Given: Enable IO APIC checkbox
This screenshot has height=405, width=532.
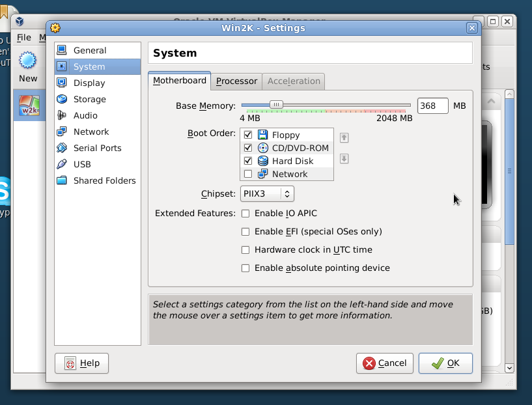Looking at the screenshot, I should tap(245, 214).
